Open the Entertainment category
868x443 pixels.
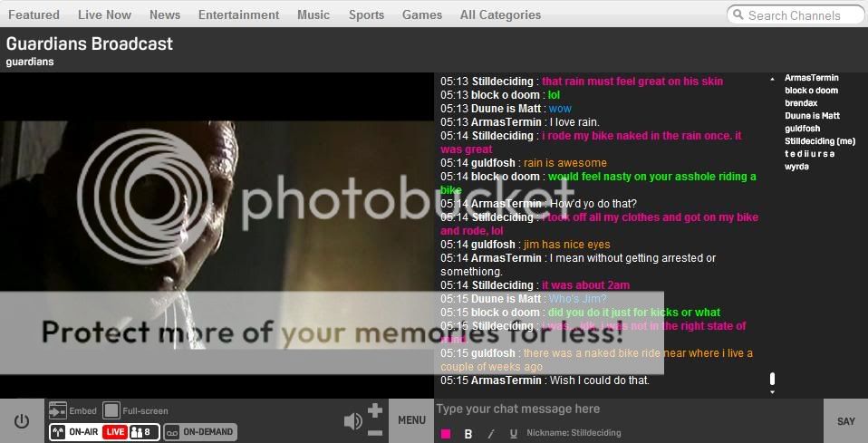coord(238,14)
